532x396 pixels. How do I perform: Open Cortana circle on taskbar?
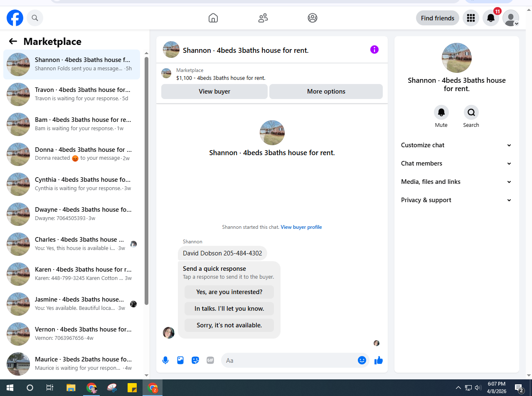tap(30, 388)
